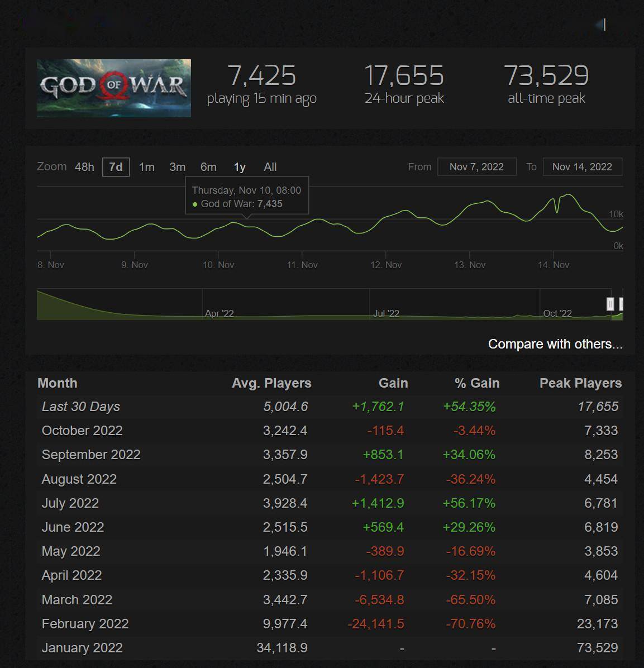The height and width of the screenshot is (668, 644).
Task: Click the -389.9 May gain value
Action: coord(385,551)
